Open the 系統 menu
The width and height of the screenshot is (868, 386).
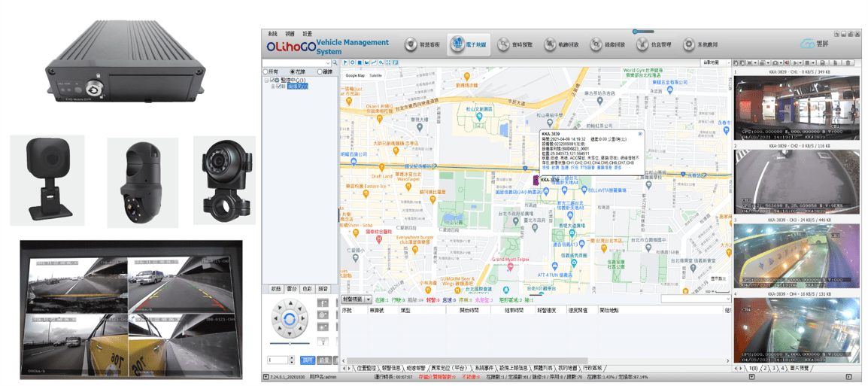tap(272, 34)
